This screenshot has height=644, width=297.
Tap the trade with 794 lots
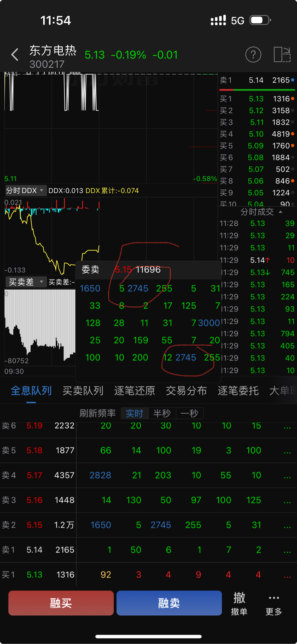pos(257,334)
